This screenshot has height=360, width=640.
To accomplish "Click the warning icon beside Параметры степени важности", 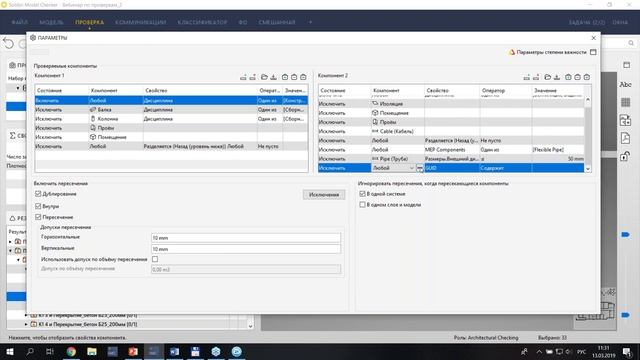I will (511, 52).
